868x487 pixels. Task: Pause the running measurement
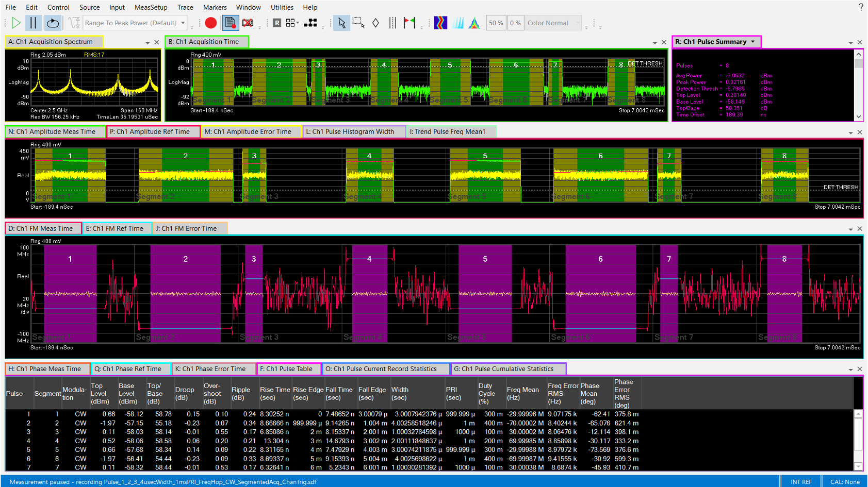tap(32, 23)
